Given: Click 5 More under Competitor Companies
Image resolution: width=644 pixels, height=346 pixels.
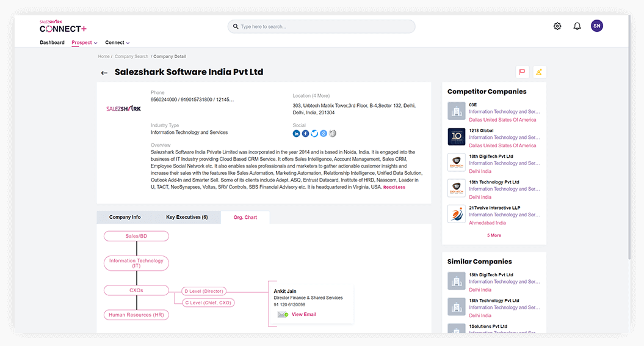Looking at the screenshot, I should (494, 235).
